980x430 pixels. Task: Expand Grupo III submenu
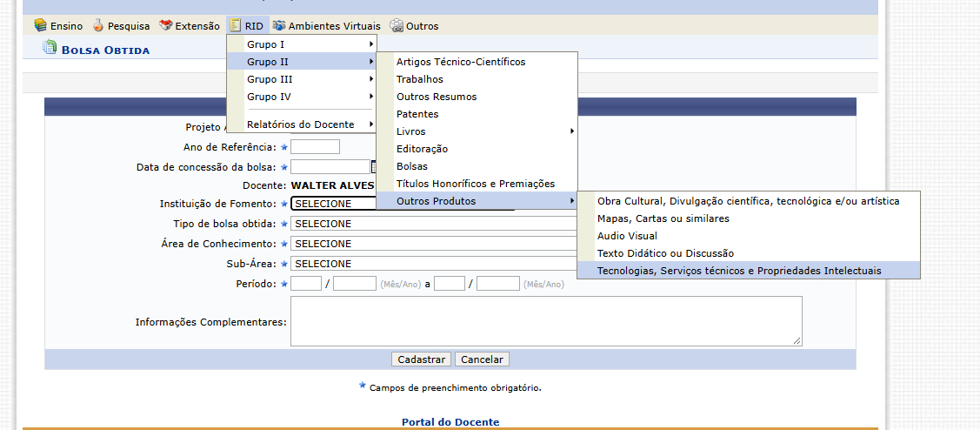coord(301,79)
